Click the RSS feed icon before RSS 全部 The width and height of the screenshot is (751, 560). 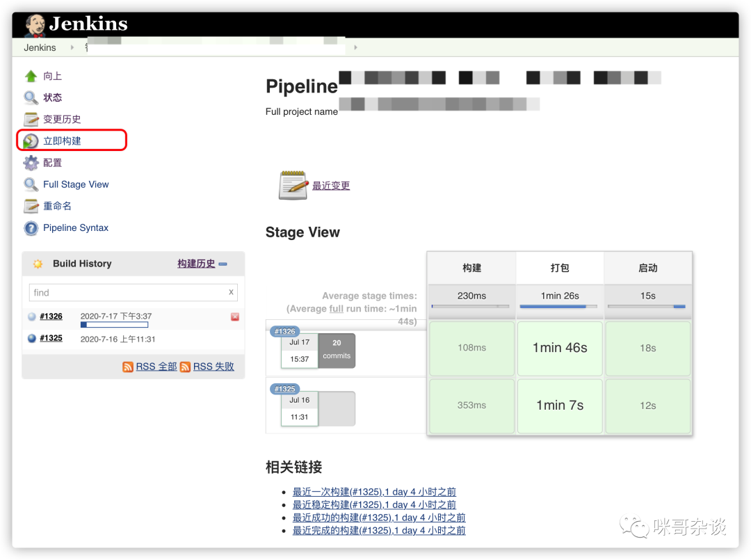pyautogui.click(x=128, y=367)
